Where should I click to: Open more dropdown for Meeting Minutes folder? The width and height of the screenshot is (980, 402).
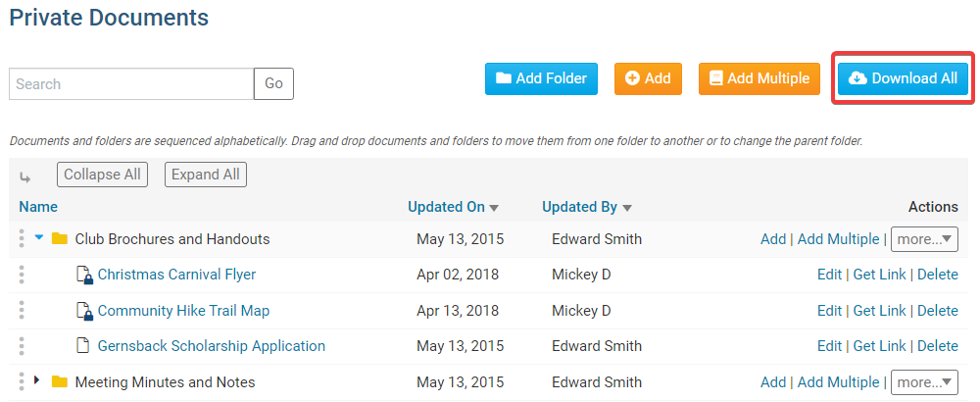coord(925,382)
